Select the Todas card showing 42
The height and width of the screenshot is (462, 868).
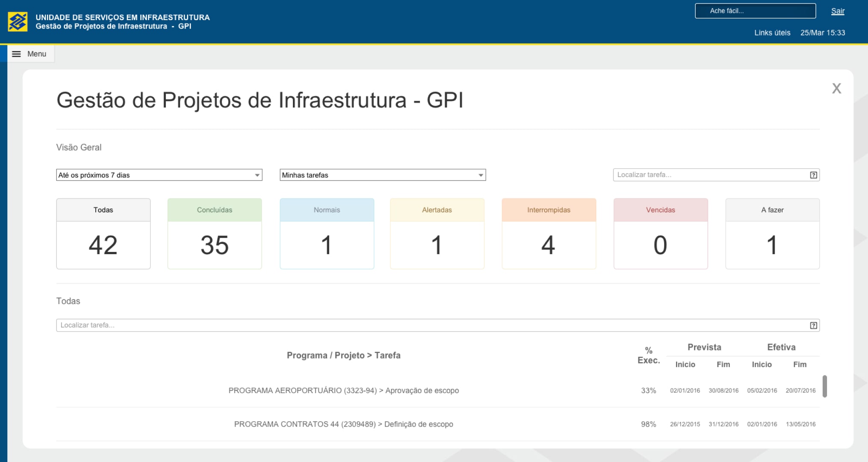tap(103, 234)
